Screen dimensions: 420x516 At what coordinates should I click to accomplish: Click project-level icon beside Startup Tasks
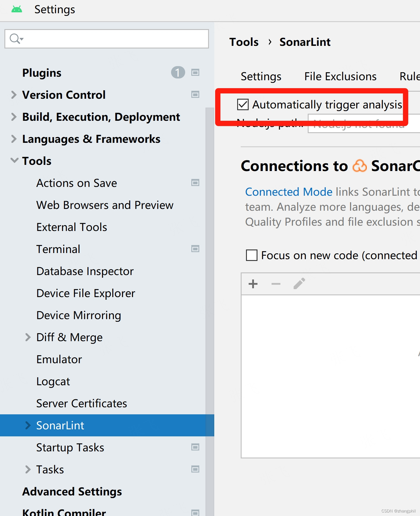195,447
